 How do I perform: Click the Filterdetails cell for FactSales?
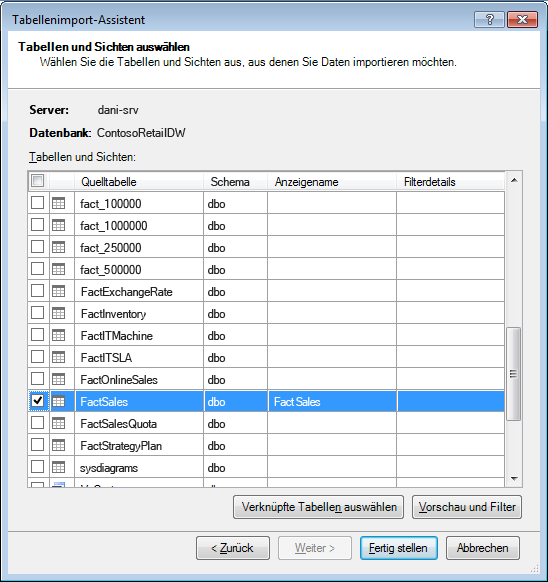pos(451,401)
